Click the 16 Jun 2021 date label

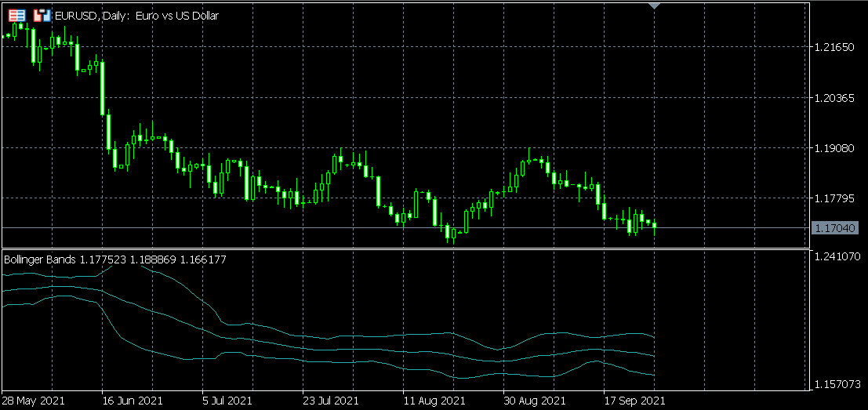[x=133, y=400]
